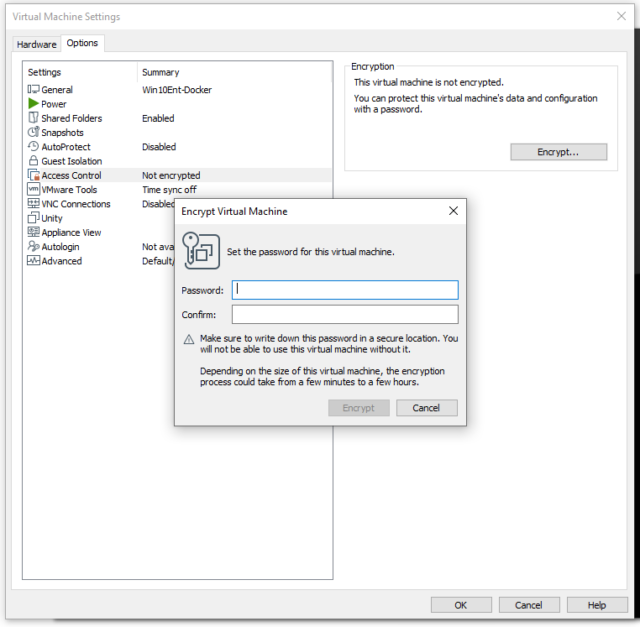
Task: Select the AutoProtect shield icon
Action: coord(33,147)
